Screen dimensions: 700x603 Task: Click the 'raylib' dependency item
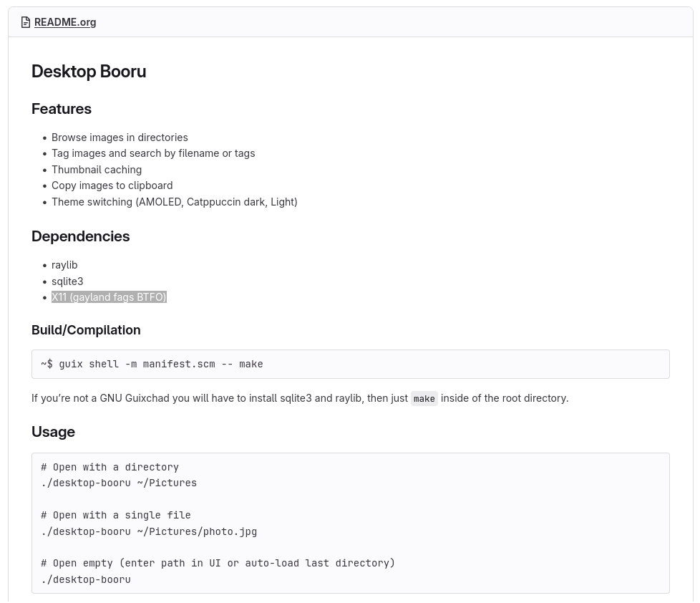point(64,265)
